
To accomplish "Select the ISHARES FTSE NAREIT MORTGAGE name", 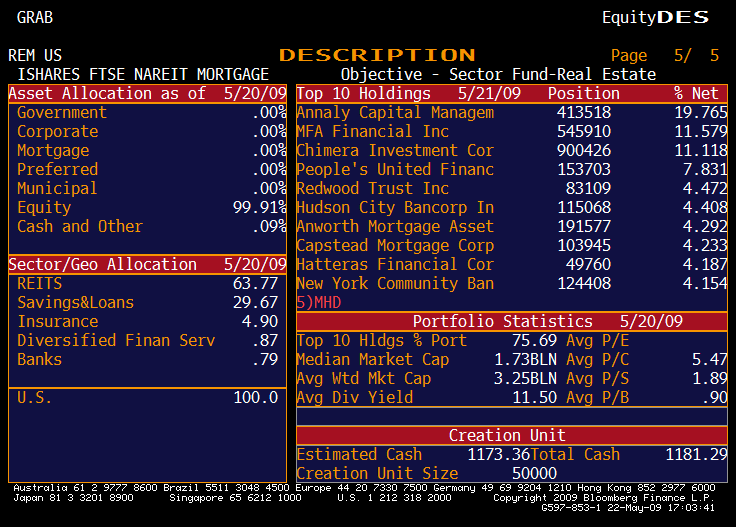I will click(x=143, y=74).
